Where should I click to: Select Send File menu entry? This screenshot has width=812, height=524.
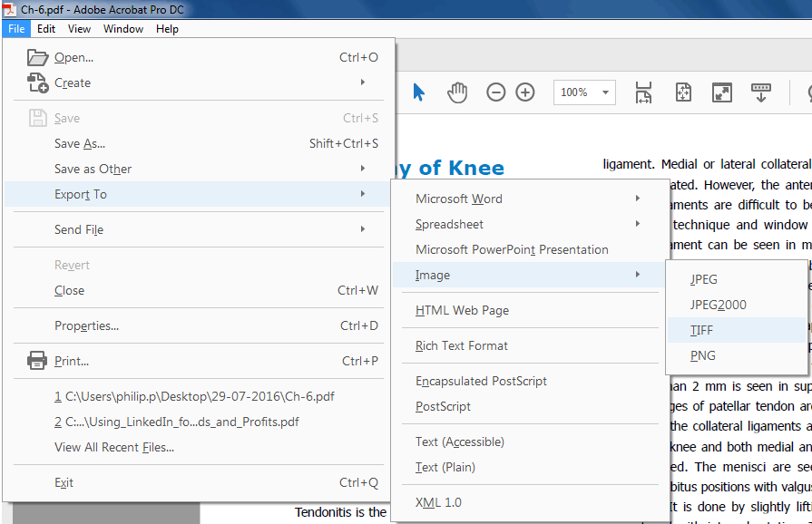(x=197, y=229)
